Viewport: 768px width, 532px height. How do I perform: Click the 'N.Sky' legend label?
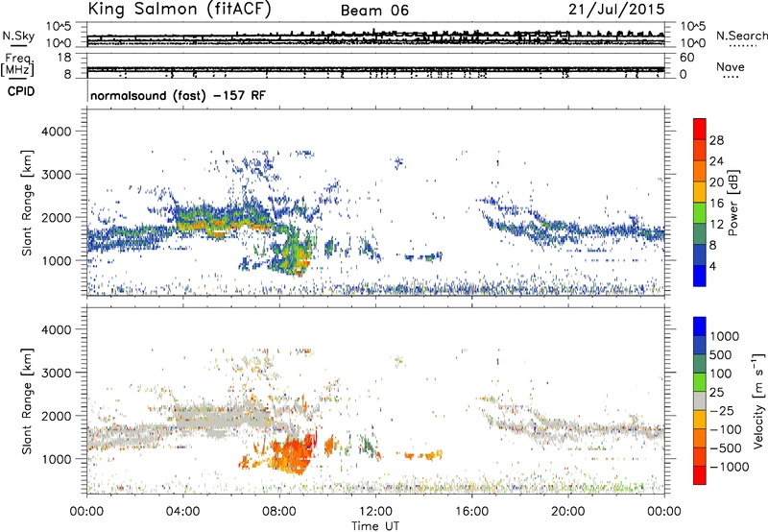coord(18,36)
